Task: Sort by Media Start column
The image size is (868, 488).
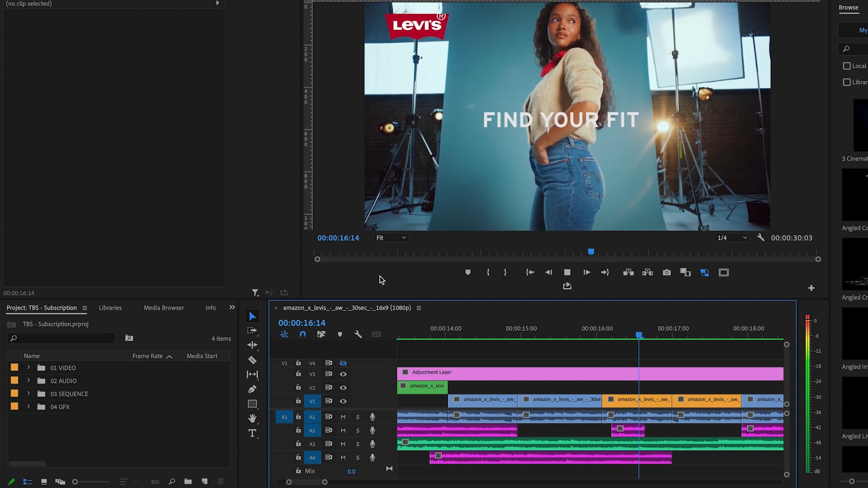Action: click(x=202, y=356)
